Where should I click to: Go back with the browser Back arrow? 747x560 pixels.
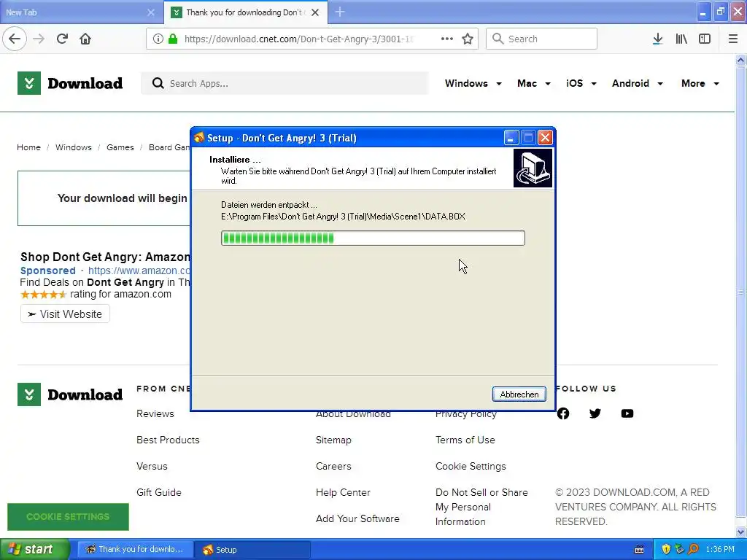15,39
